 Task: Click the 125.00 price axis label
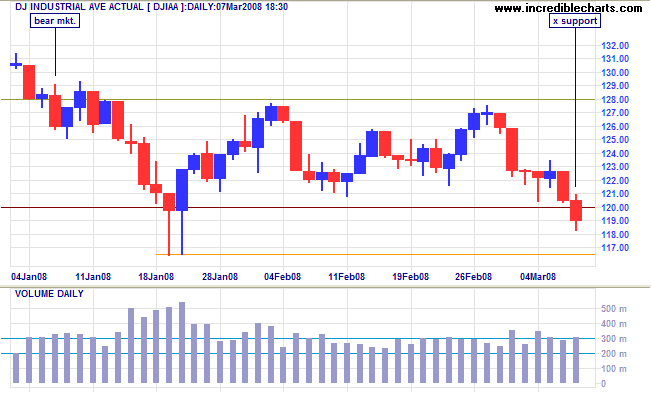coord(615,140)
